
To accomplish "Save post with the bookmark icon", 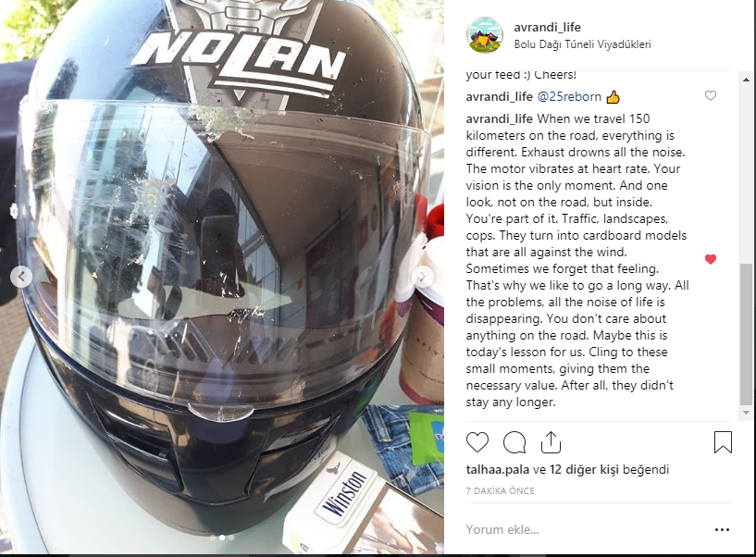I will tap(723, 442).
